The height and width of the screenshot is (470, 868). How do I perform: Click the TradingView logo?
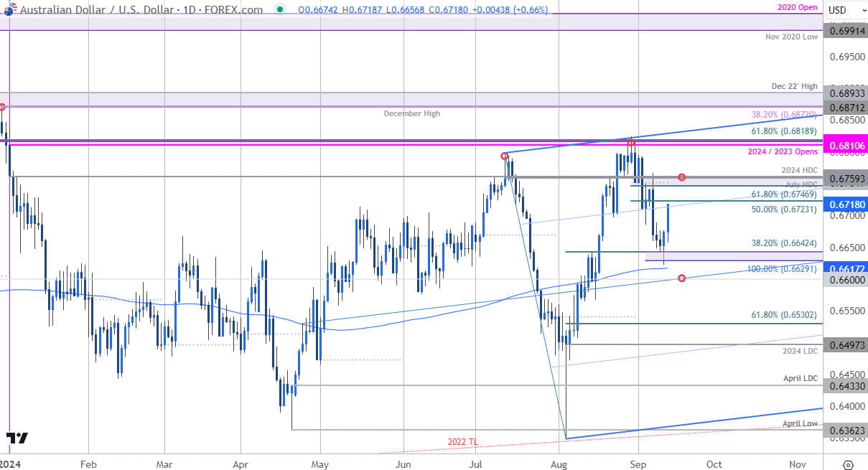[x=17, y=438]
